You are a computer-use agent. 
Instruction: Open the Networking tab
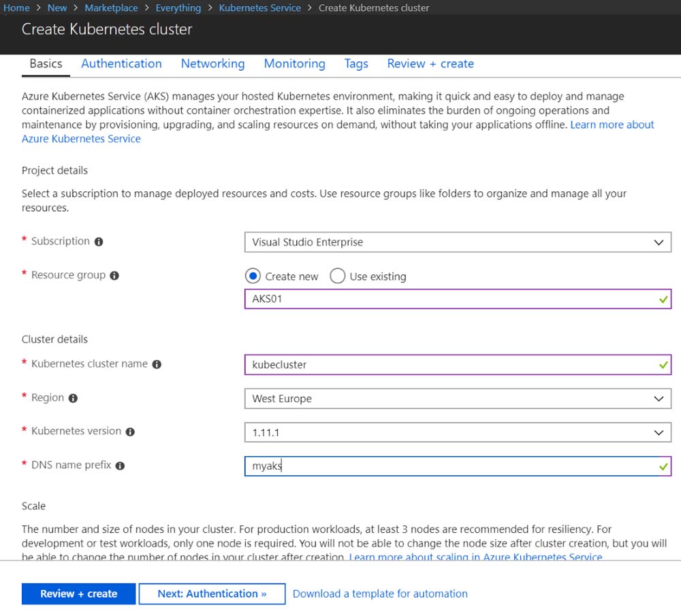point(212,63)
